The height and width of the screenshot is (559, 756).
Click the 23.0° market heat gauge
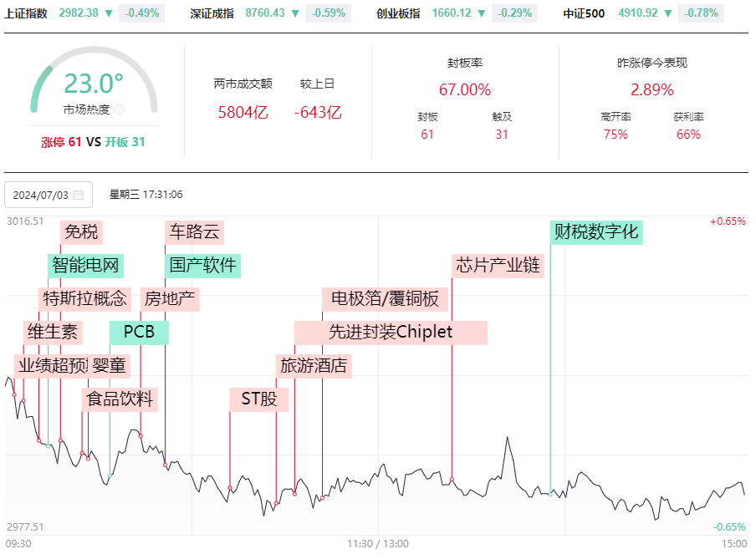(x=94, y=82)
